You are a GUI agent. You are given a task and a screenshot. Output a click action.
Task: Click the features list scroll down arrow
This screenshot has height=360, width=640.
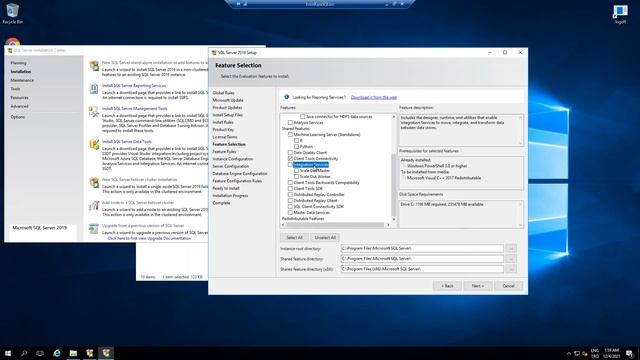[x=394, y=219]
